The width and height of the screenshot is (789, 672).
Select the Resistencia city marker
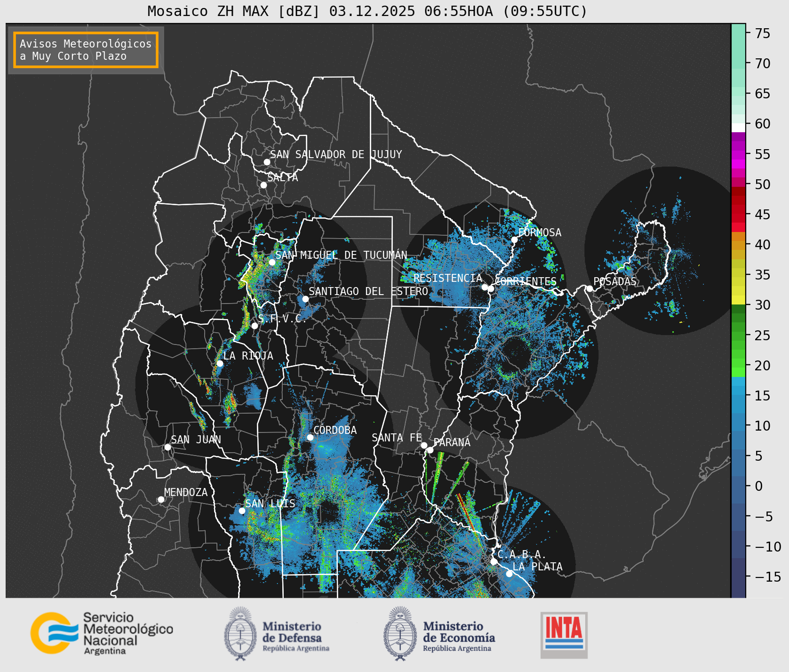click(x=485, y=287)
